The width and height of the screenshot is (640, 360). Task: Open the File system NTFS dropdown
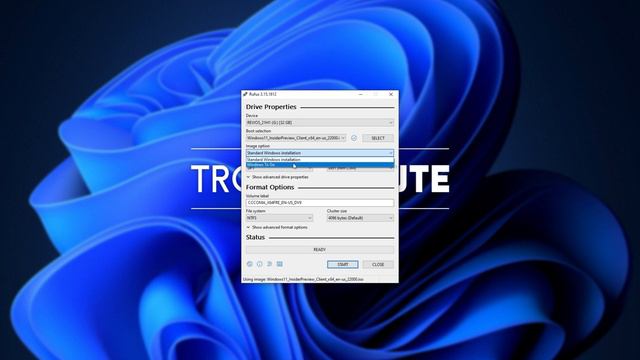[280, 218]
